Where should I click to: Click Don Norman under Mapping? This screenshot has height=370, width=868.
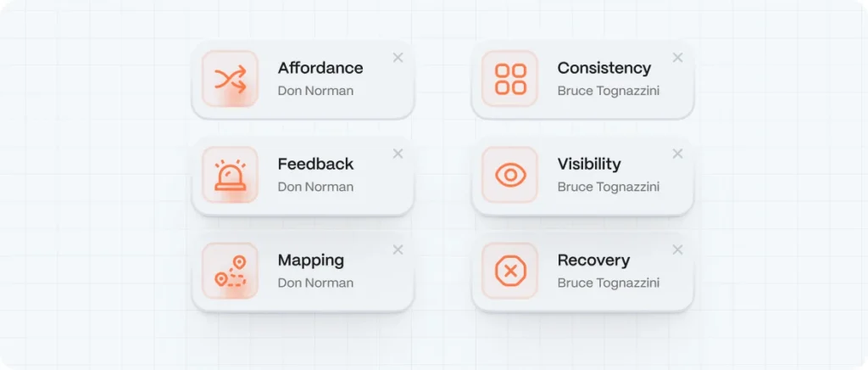pos(315,283)
